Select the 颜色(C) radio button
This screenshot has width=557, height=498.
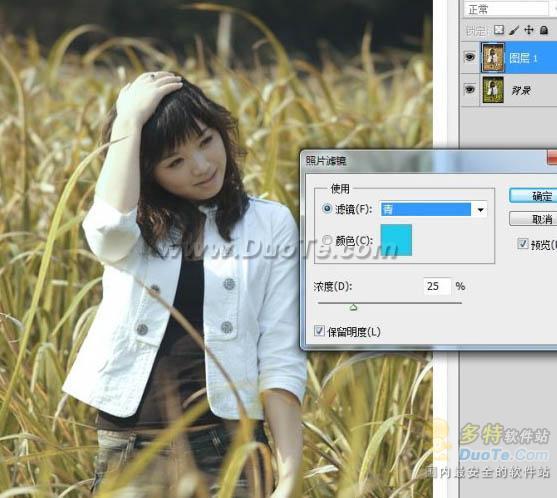[x=326, y=240]
